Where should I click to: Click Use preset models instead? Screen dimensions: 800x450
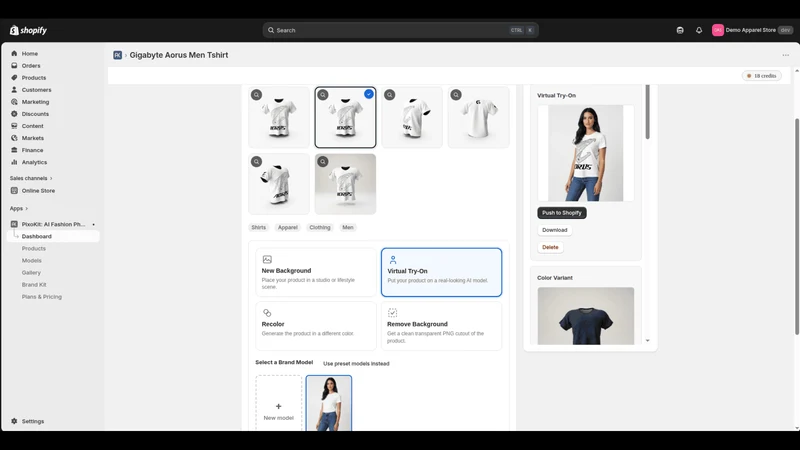[x=356, y=364]
